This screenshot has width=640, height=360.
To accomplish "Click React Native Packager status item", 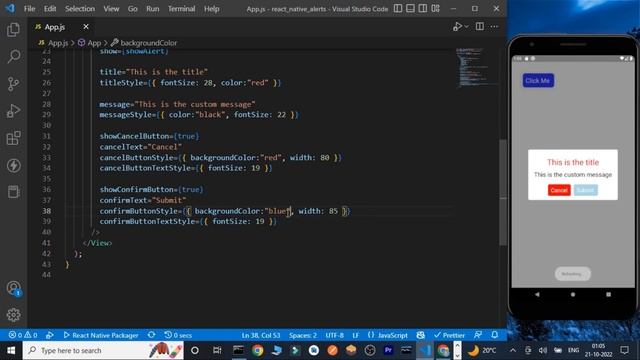I will [101, 335].
